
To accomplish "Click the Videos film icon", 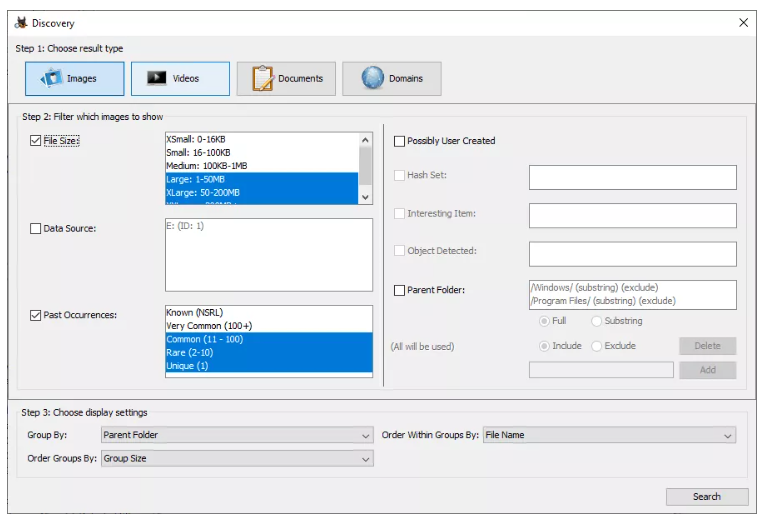I will tap(156, 78).
